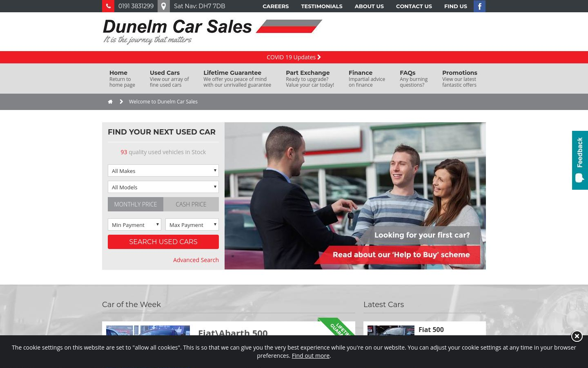The image size is (588, 368).
Task: Open the Fiat\Abarth 500 car title
Action: (x=233, y=332)
